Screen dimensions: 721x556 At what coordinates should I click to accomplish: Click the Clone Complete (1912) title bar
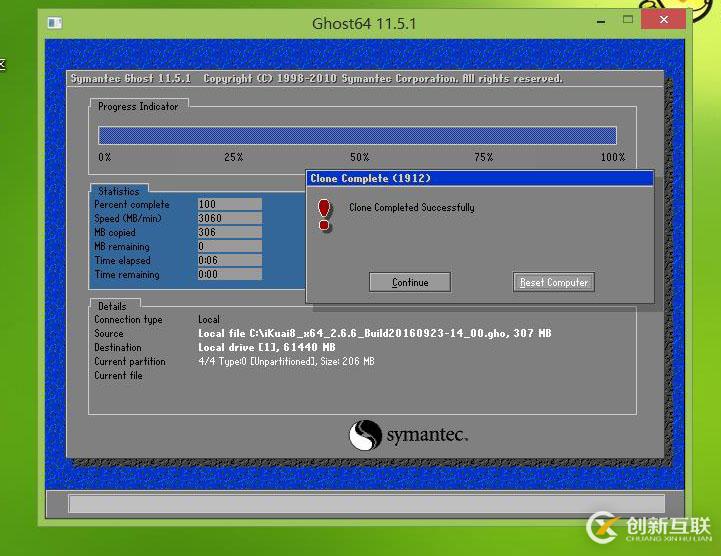click(480, 178)
